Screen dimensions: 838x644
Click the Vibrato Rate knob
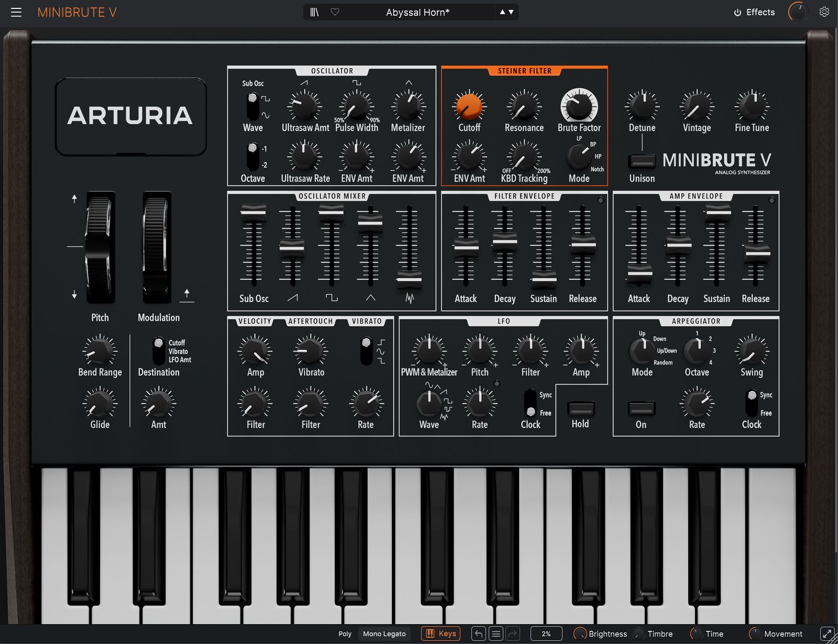pyautogui.click(x=366, y=403)
